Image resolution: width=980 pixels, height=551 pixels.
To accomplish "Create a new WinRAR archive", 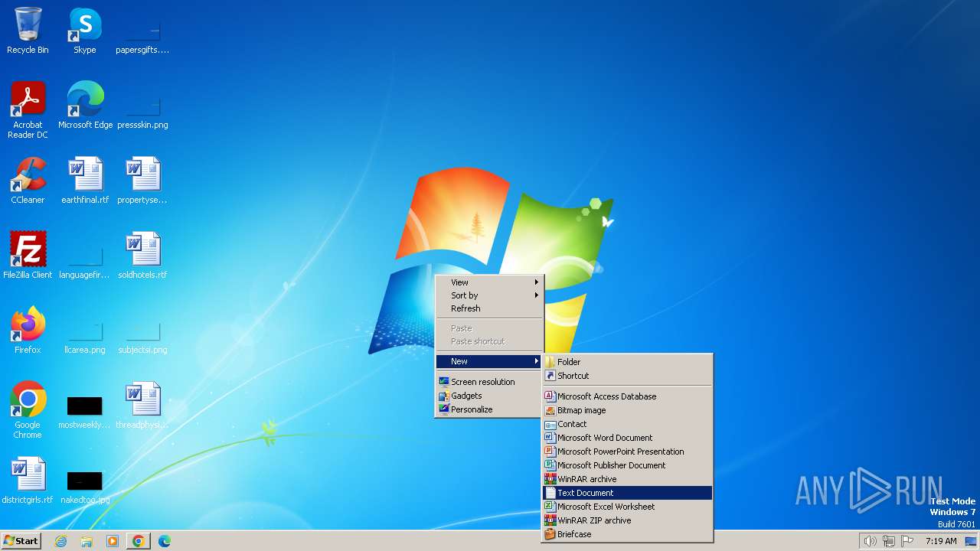I will point(627,479).
